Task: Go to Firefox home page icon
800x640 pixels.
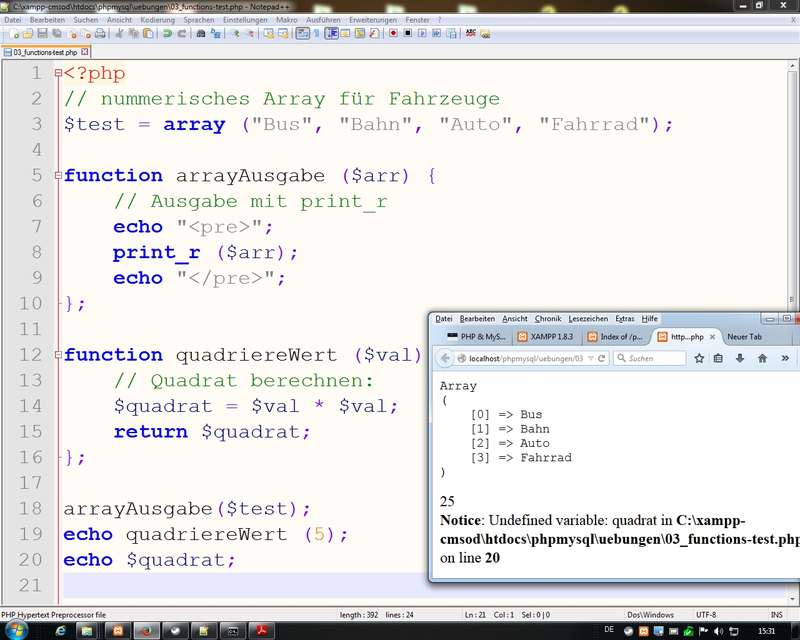Action: [x=762, y=358]
